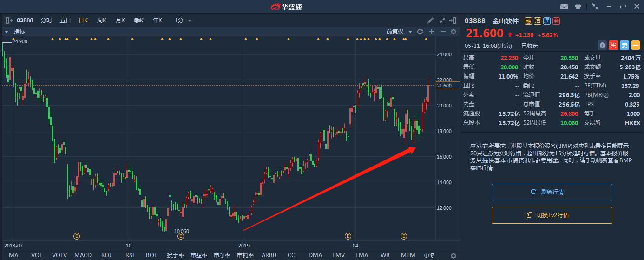This screenshot has width=644, height=260.
Task: Collapse the 指标 indicator section
Action: click(7, 32)
